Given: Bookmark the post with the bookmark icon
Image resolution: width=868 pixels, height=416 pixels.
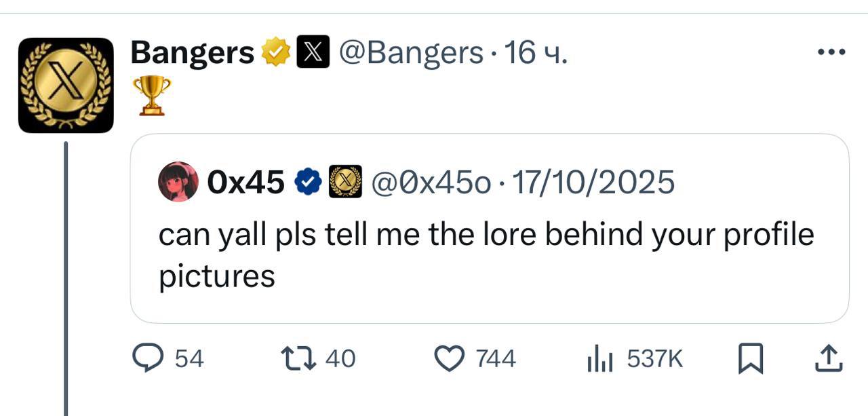Looking at the screenshot, I should pos(750,359).
